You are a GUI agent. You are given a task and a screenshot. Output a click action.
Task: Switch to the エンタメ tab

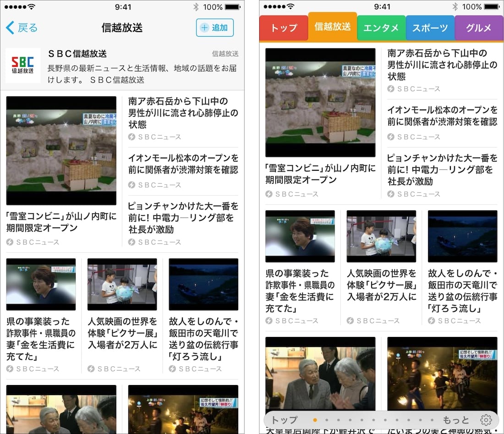(381, 28)
